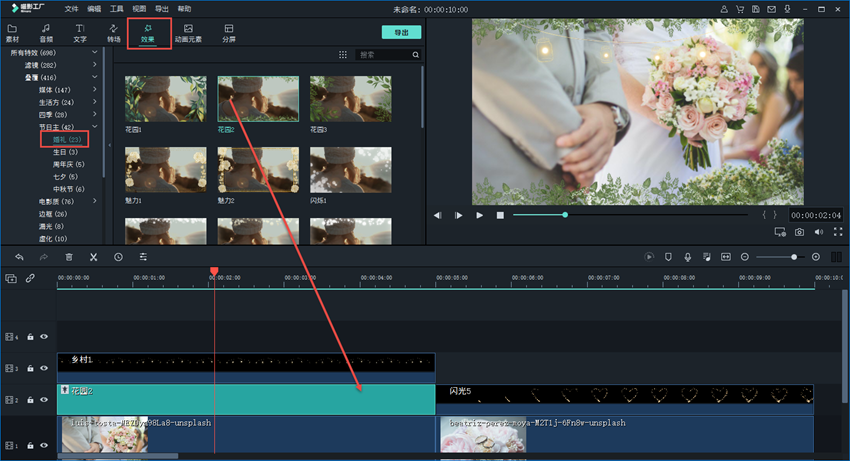The width and height of the screenshot is (850, 461).
Task: Record voiceover with the microphone icon
Action: coord(687,257)
